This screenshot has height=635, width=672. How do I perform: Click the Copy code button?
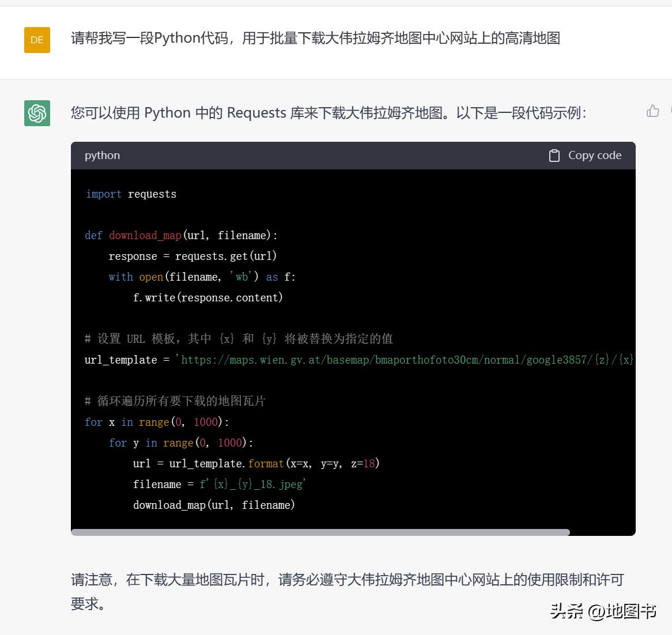[584, 155]
